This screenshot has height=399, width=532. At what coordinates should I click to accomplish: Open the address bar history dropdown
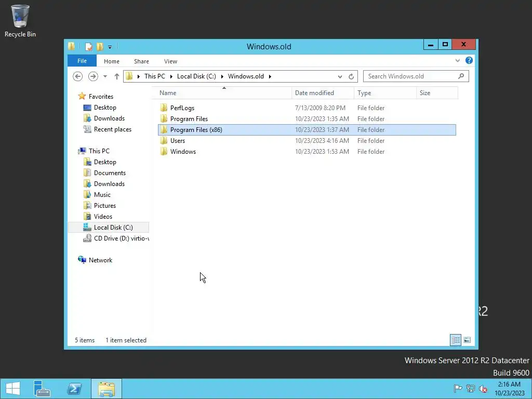pyautogui.click(x=340, y=77)
